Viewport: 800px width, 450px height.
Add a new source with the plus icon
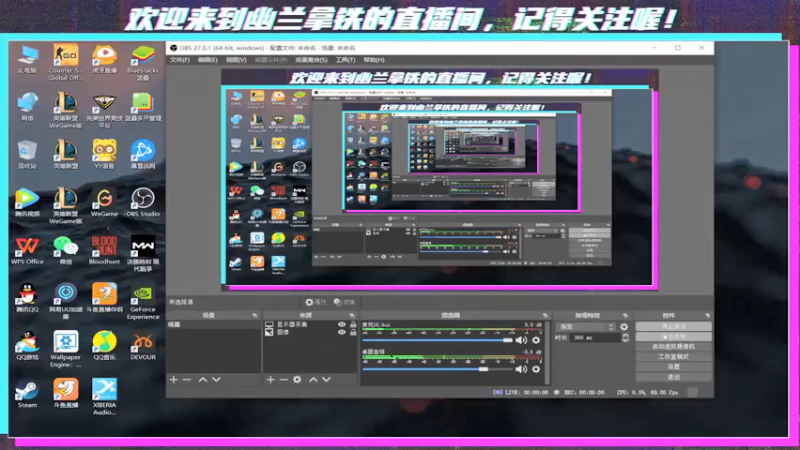(270, 380)
